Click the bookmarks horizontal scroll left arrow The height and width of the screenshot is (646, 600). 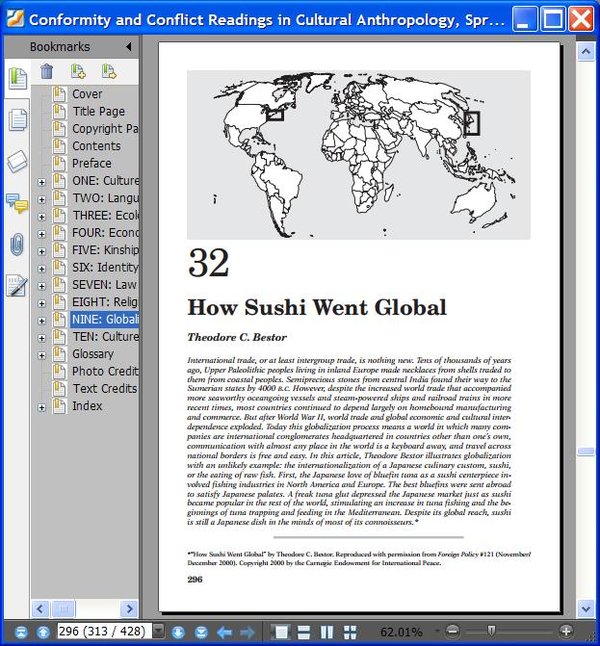point(40,609)
